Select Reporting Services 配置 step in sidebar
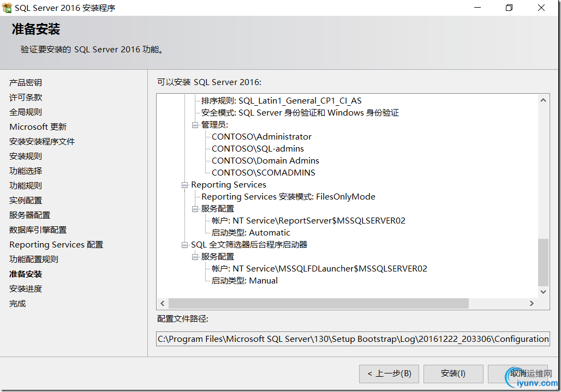 point(56,244)
